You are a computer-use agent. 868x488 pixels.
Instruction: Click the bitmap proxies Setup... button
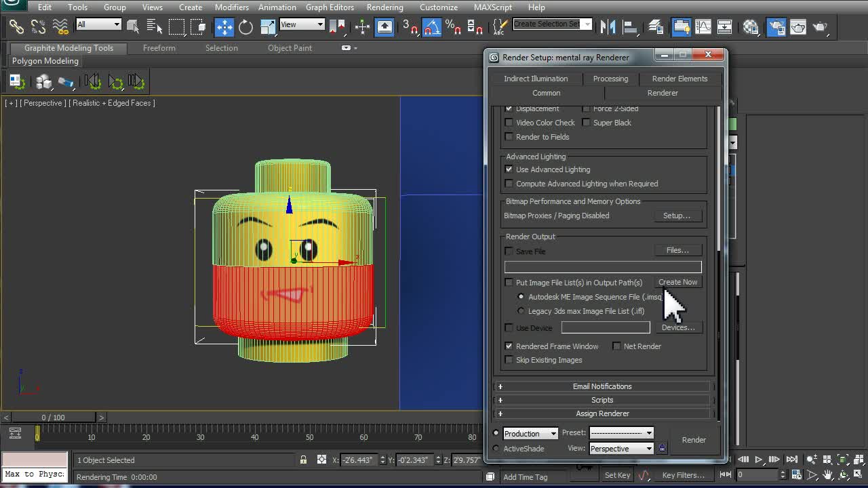pyautogui.click(x=677, y=216)
